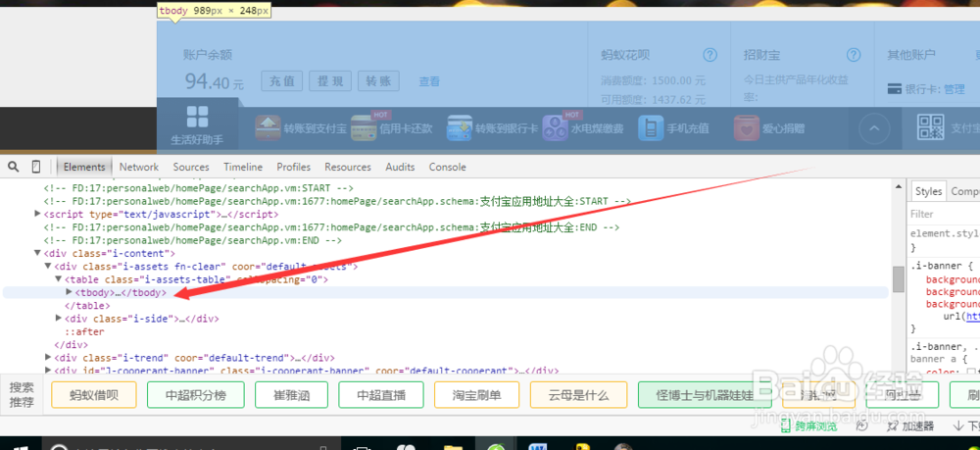Click the Elements panel scrollbar thumb
Image resolution: width=980 pixels, height=450 pixels.
(899, 278)
